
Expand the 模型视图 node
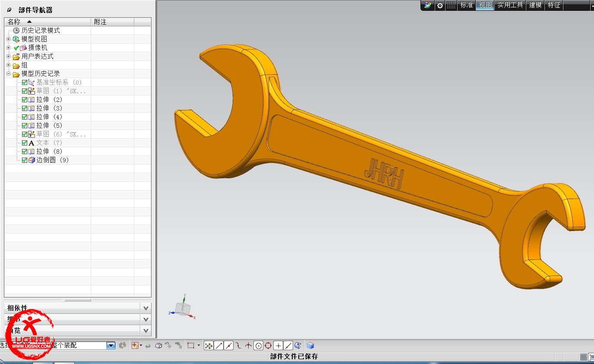[8, 39]
